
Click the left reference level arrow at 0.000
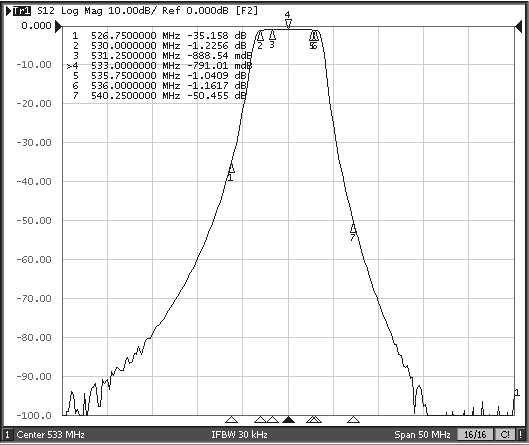click(x=59, y=26)
